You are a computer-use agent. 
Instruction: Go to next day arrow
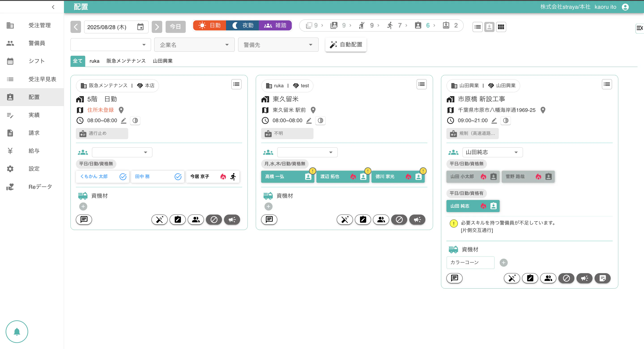point(157,27)
